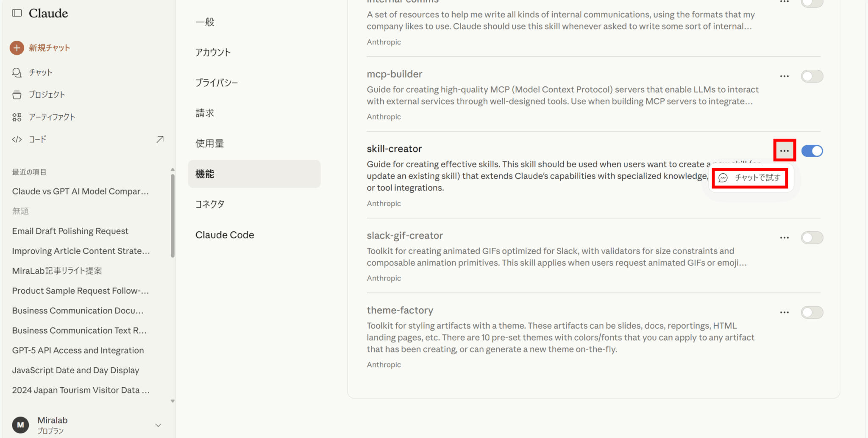Click the external arrow icon beside コード
Image resolution: width=868 pixels, height=438 pixels.
160,139
